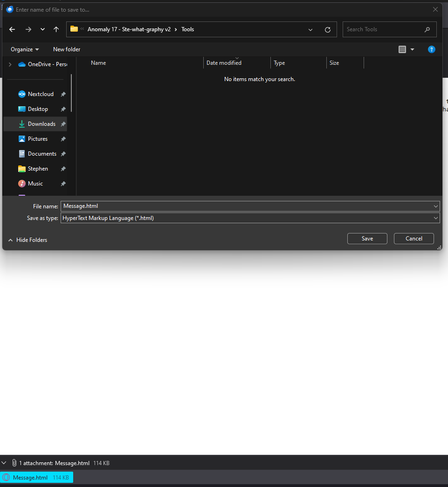Expand the address bar path history dropdown
The width and height of the screenshot is (448, 487).
pyautogui.click(x=310, y=29)
